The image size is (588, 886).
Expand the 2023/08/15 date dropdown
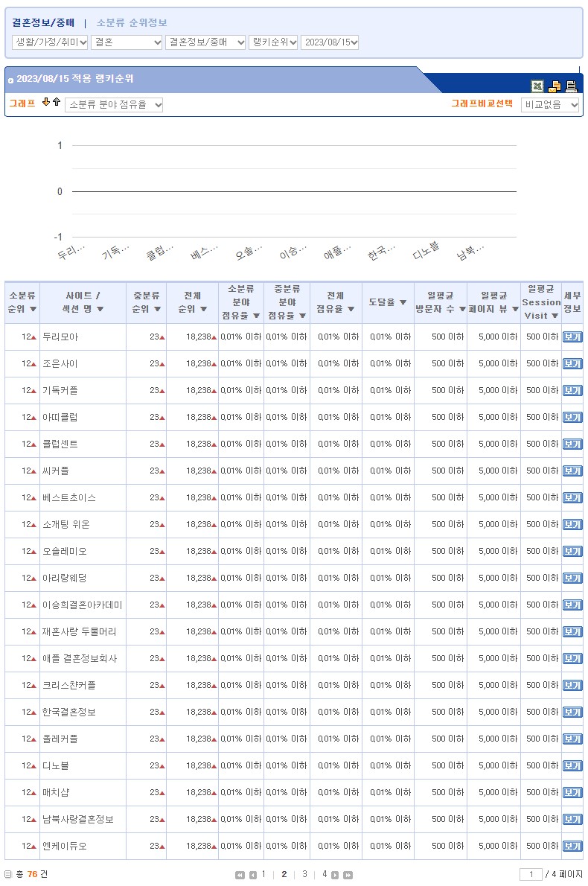(x=330, y=42)
